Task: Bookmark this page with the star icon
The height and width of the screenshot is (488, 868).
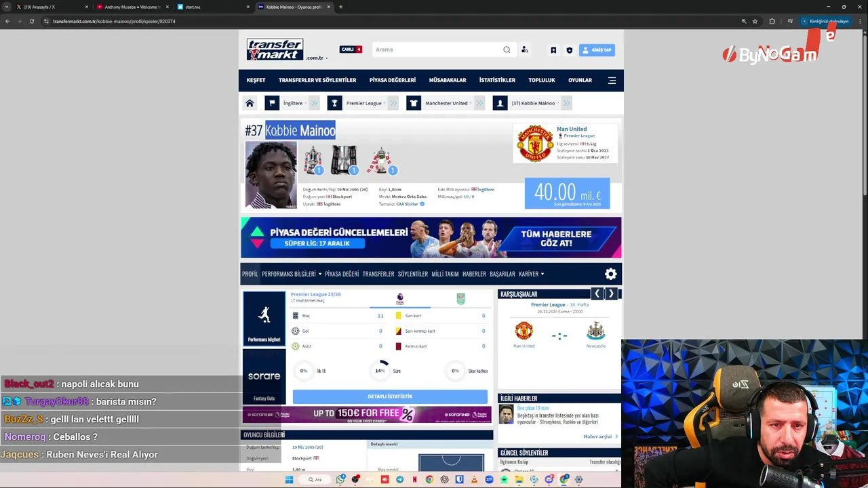Action: click(x=755, y=21)
